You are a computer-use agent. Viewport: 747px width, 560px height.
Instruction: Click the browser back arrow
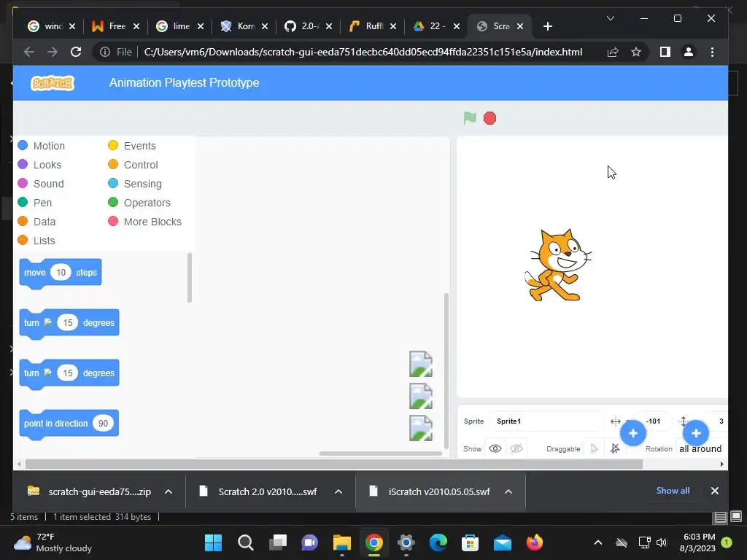29,52
